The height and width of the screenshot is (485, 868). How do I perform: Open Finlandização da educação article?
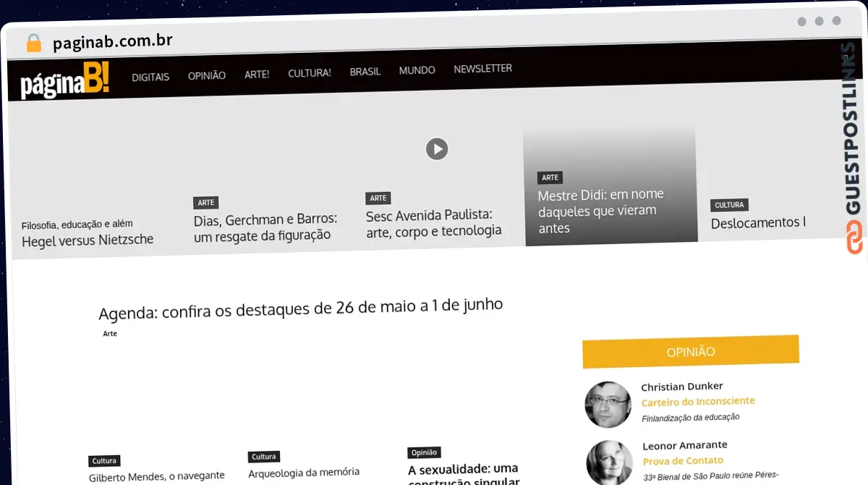pyautogui.click(x=691, y=418)
